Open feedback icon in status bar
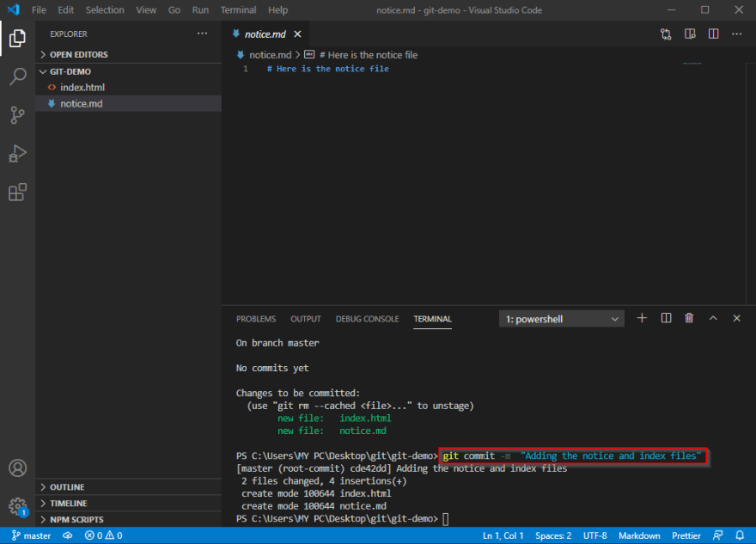756x544 pixels. [718, 535]
